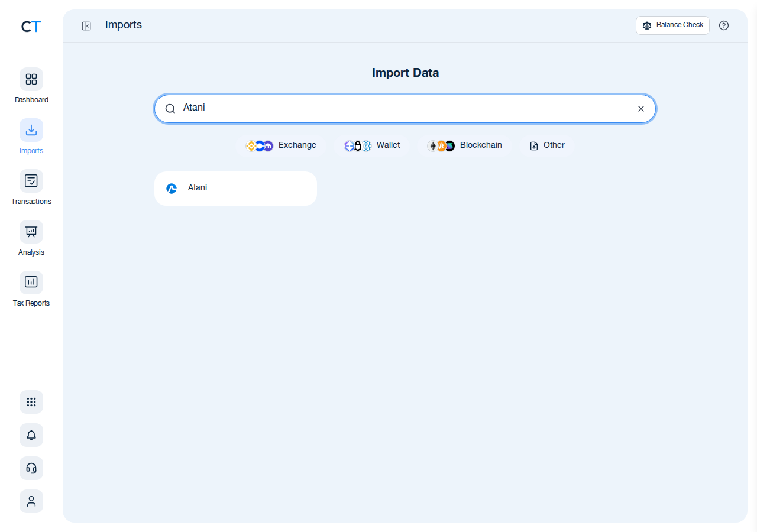The image size is (757, 532).
Task: Clear the search with X icon
Action: coord(641,109)
